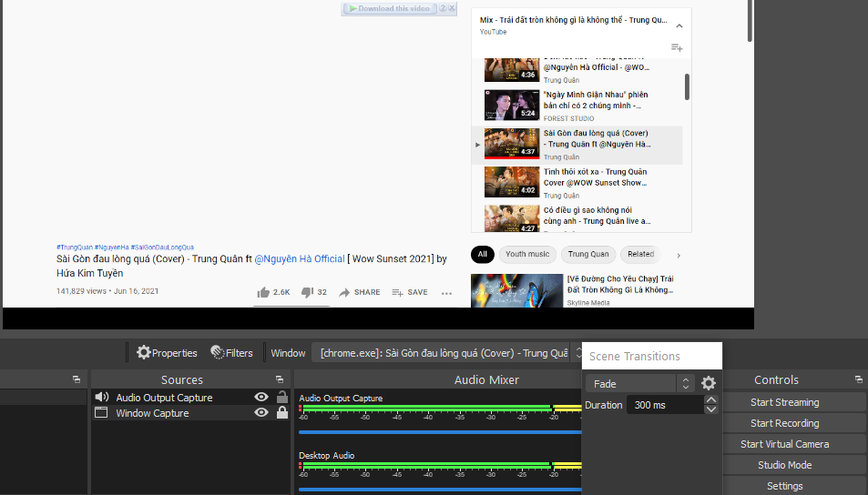Select the All filter chip
The width and height of the screenshot is (868, 495).
[x=483, y=255]
